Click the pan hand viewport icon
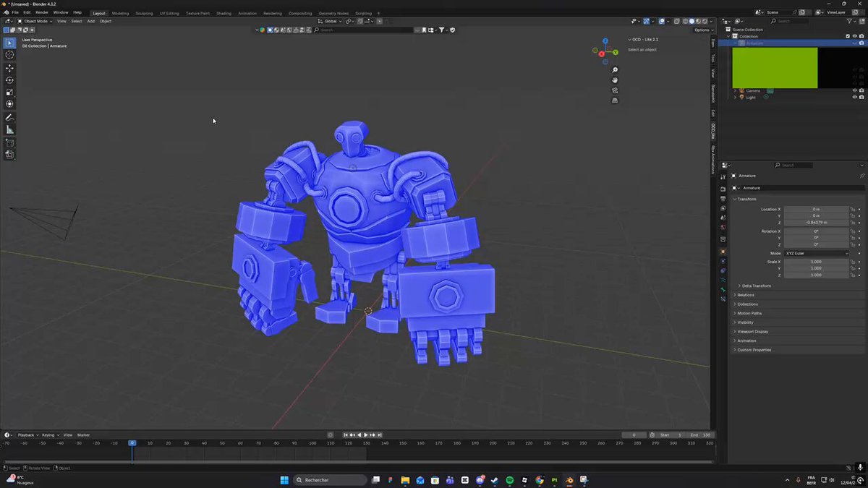This screenshot has height=488, width=868. 615,80
